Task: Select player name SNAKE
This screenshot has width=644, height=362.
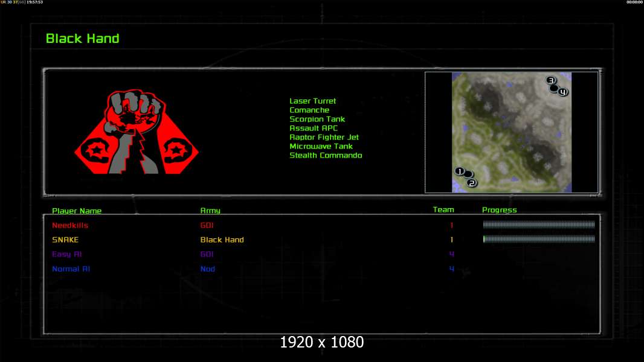Action: [x=65, y=240]
